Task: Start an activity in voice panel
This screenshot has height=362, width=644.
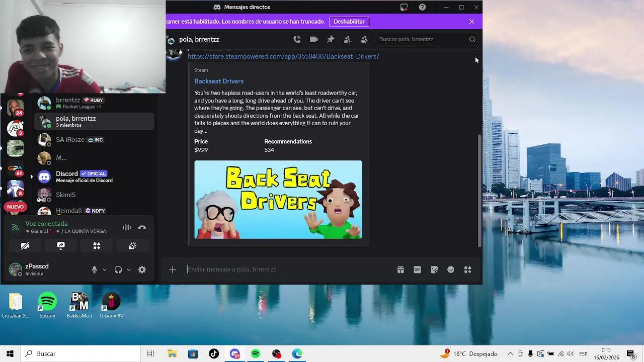Action: point(97,246)
